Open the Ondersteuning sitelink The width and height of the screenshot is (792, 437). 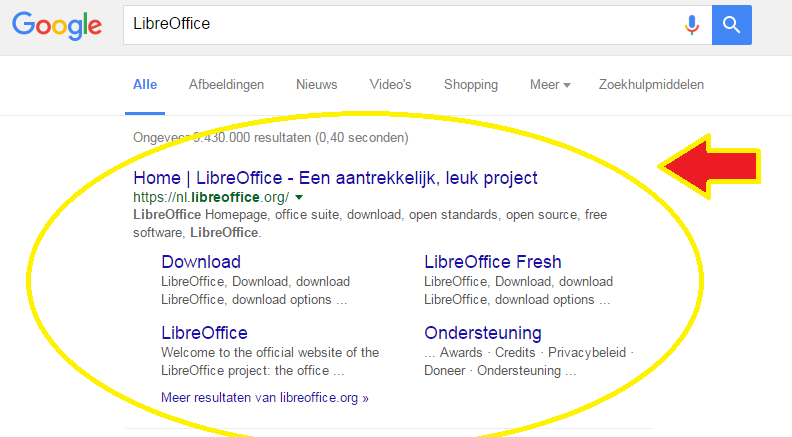pos(482,333)
